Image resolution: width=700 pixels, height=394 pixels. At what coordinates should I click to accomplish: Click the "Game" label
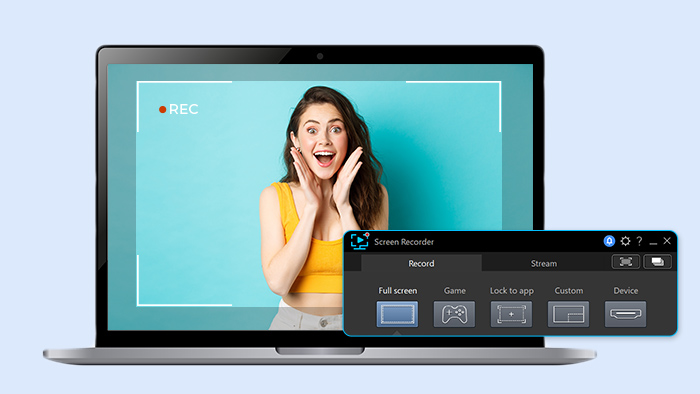[454, 290]
